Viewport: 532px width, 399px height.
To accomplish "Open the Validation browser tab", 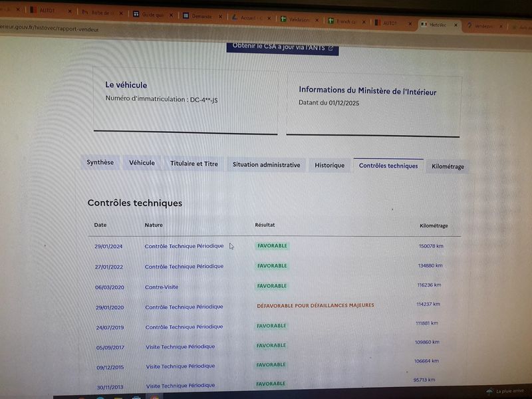I will (299, 20).
